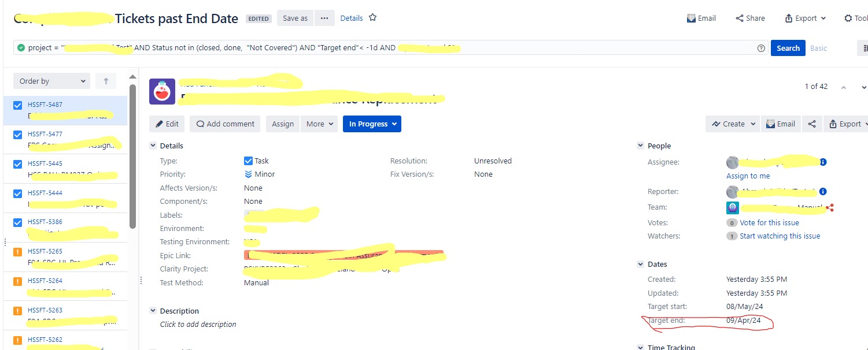Open the In Progress status dropdown
868x350 pixels.
click(372, 124)
